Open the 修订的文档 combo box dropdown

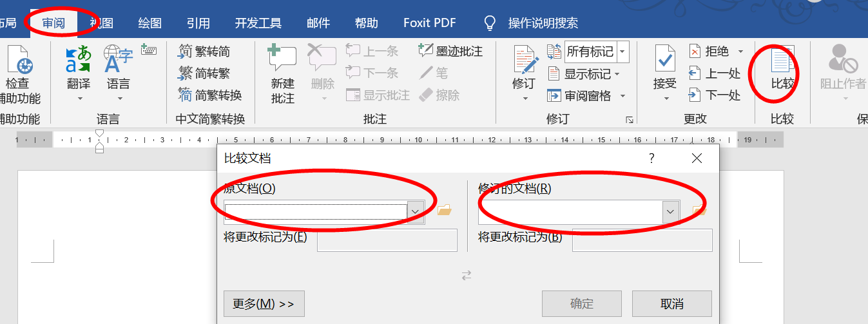point(671,211)
